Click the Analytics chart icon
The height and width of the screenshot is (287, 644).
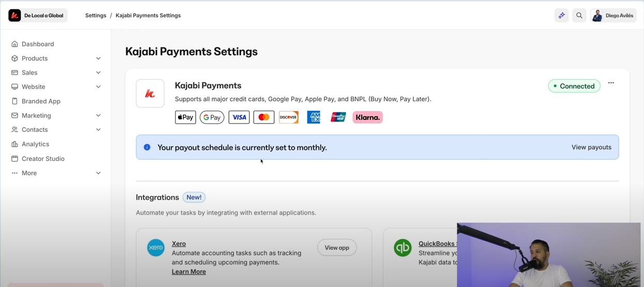14,144
